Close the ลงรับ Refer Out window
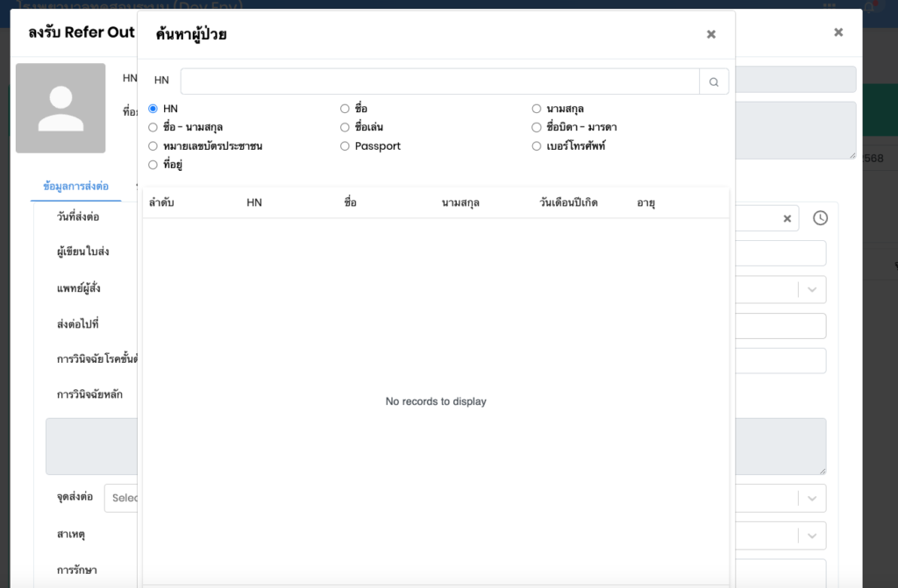 pos(838,32)
